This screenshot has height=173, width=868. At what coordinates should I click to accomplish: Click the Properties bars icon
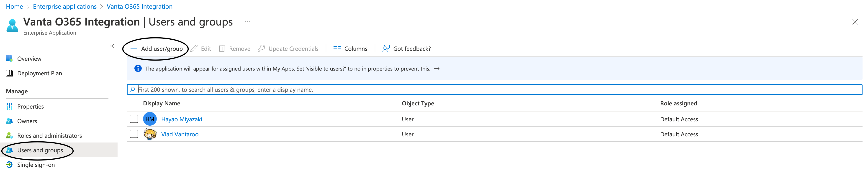click(x=9, y=106)
